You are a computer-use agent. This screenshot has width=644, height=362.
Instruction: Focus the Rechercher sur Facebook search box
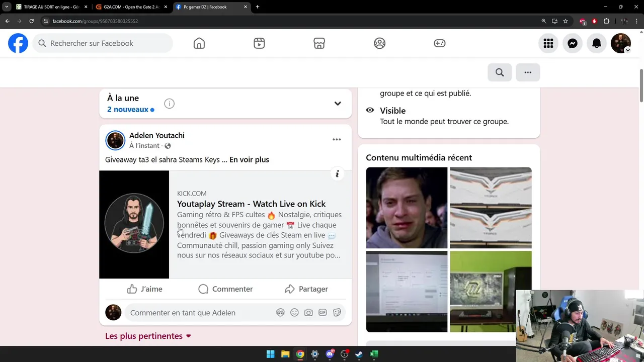tap(103, 43)
